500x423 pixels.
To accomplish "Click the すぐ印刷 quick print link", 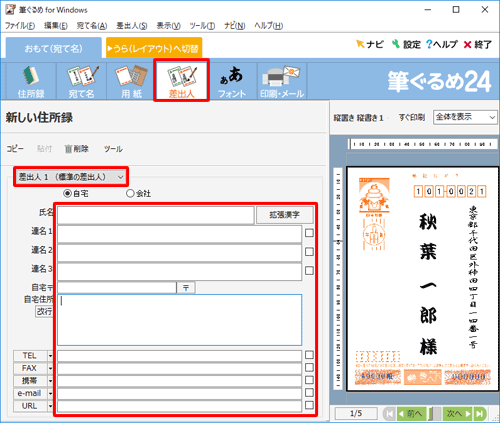I will coord(412,117).
